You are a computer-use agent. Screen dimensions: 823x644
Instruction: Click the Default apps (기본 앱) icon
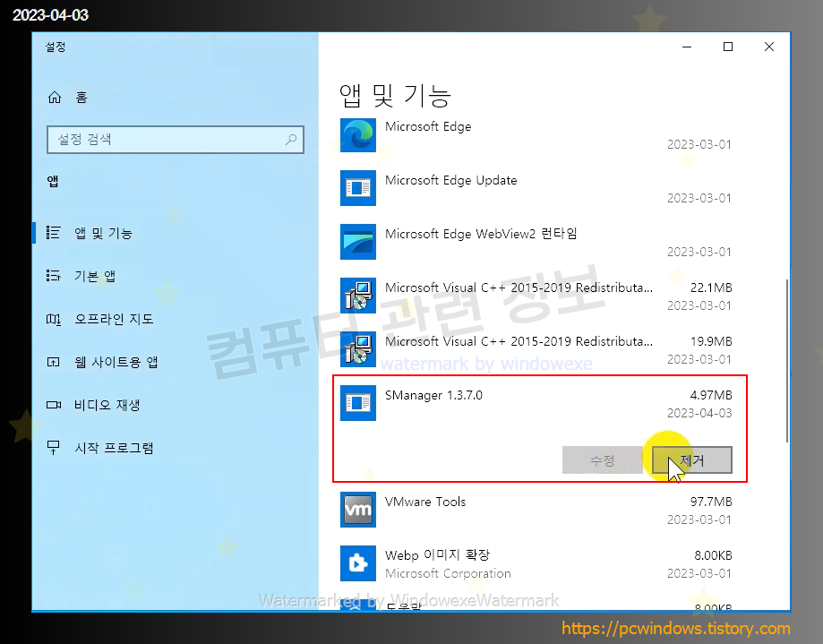pyautogui.click(x=53, y=276)
